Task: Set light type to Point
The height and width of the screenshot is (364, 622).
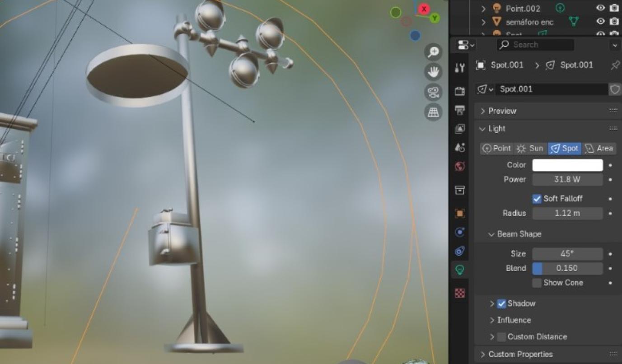Action: pyautogui.click(x=496, y=149)
